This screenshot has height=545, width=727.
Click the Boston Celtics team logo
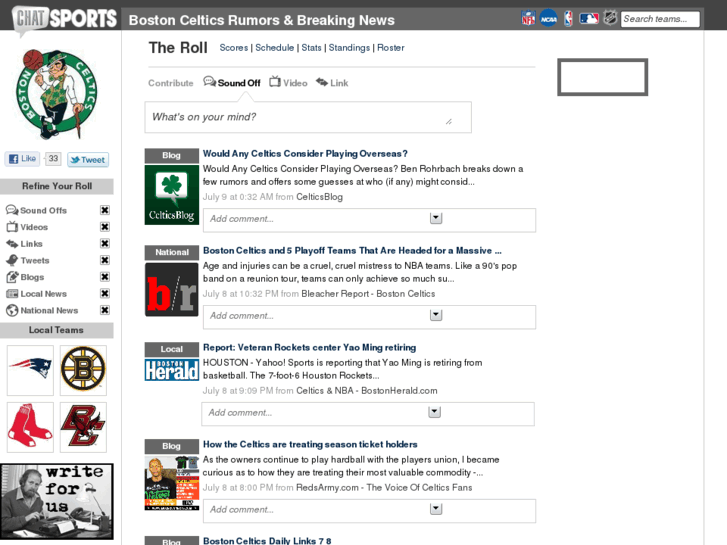click(x=57, y=94)
